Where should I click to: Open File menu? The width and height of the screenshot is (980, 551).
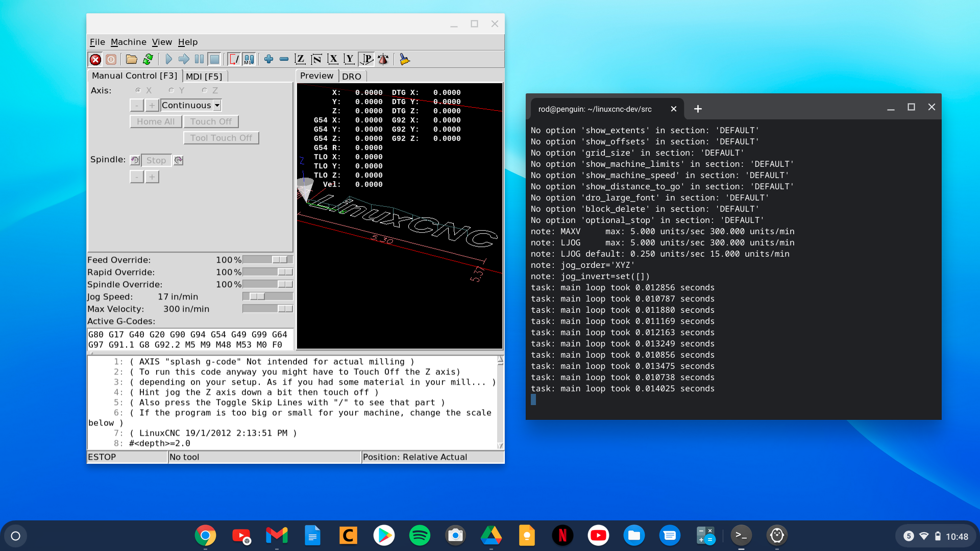pyautogui.click(x=97, y=42)
